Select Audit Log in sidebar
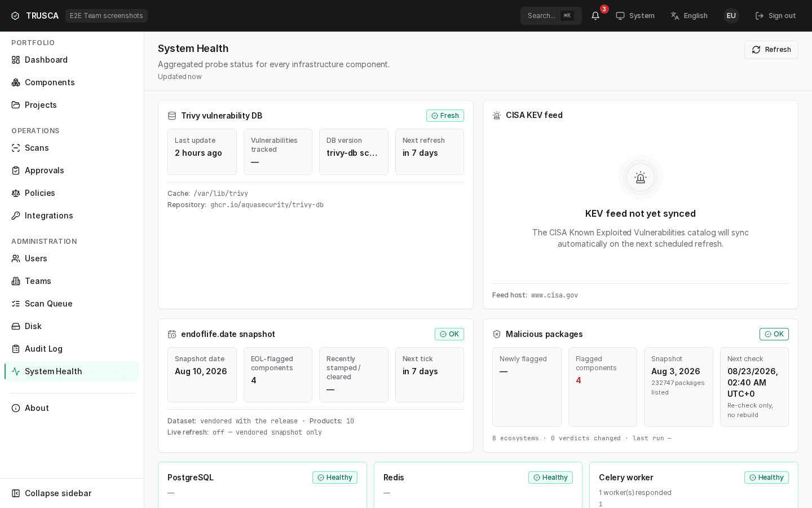This screenshot has width=812, height=508. point(72,349)
